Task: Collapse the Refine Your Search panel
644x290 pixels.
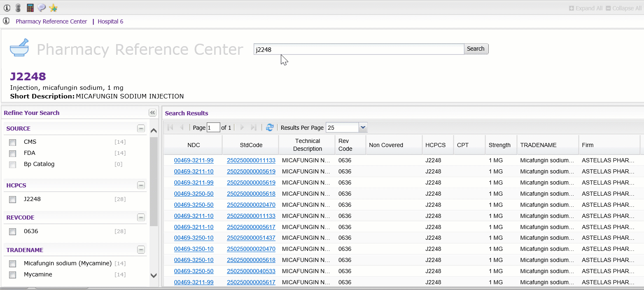Action: pos(152,113)
